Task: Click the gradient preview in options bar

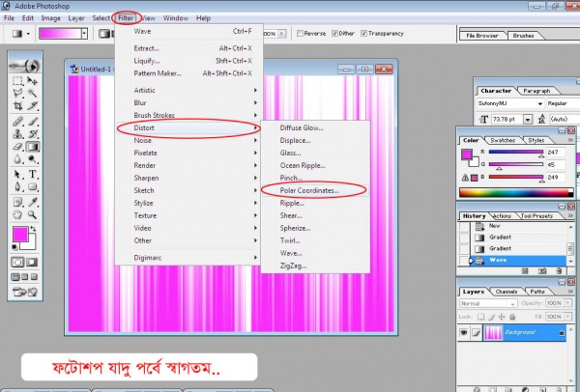Action: (60, 34)
